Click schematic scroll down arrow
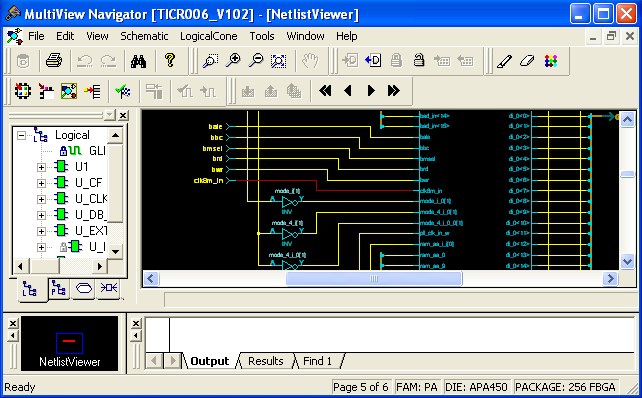Image resolution: width=642 pixels, height=398 pixels. click(627, 261)
